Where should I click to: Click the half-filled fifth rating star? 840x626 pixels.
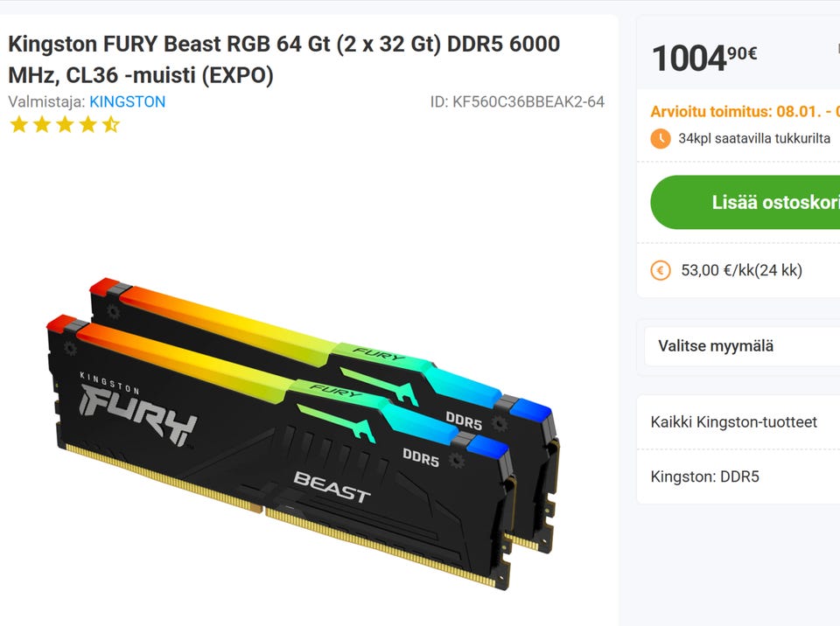(111, 125)
